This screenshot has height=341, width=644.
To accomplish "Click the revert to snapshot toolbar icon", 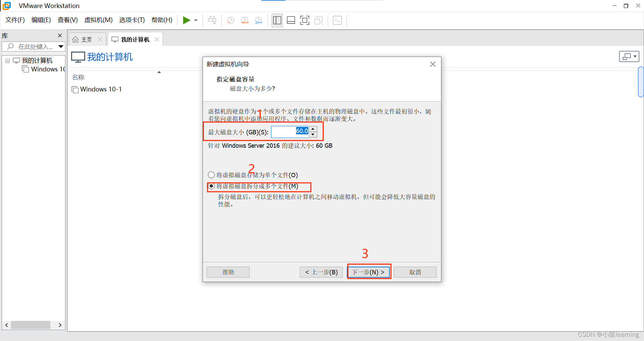I will [245, 20].
